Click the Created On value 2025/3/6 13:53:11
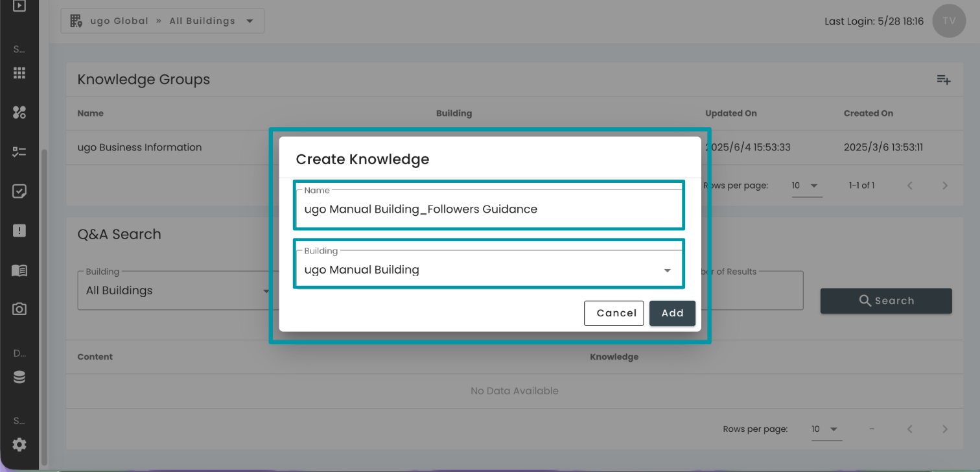 (883, 147)
